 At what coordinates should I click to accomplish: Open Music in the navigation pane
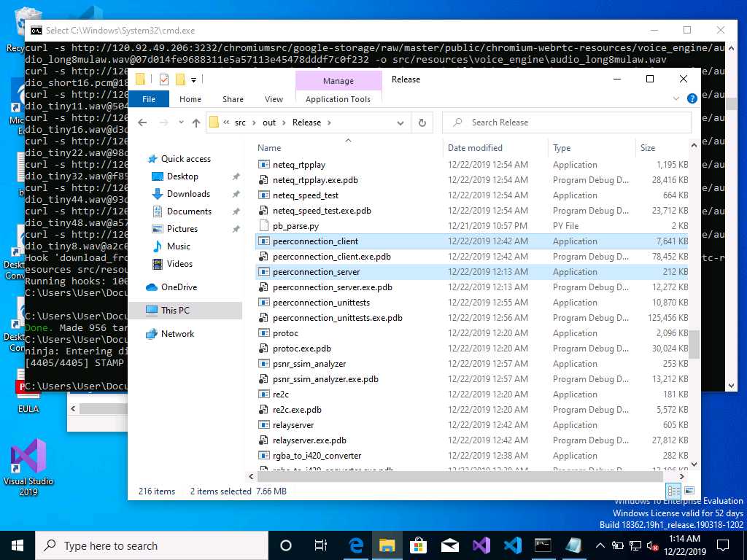[x=178, y=246]
